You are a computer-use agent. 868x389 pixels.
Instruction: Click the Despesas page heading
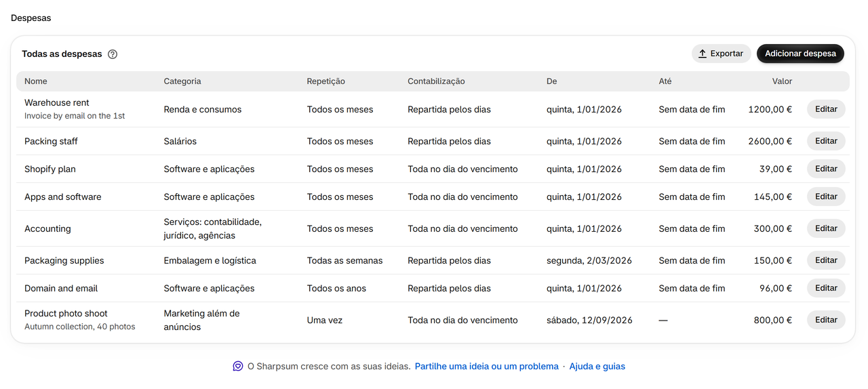pyautogui.click(x=31, y=18)
